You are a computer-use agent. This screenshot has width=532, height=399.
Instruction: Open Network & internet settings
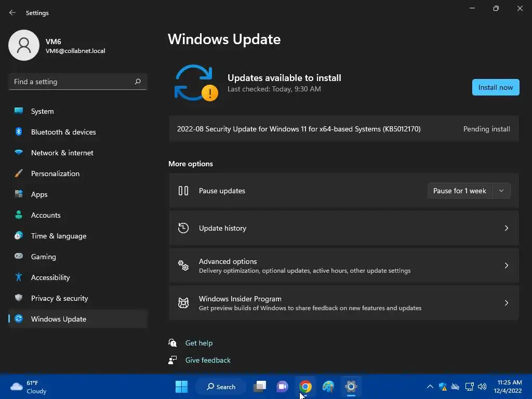point(78,153)
